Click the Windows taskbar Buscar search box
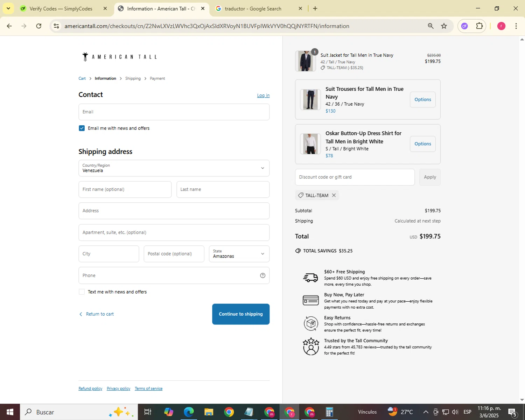 point(79,412)
